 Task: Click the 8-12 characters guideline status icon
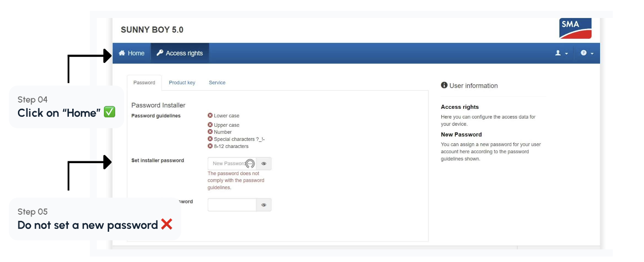[210, 146]
